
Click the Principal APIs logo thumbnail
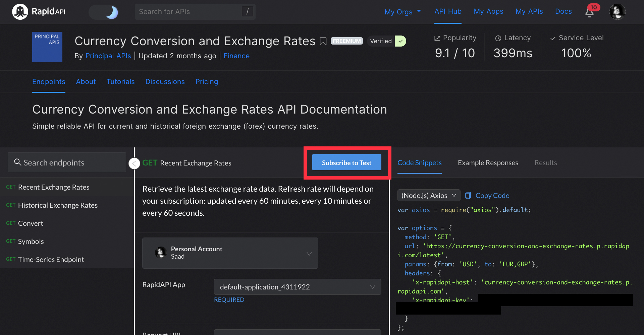point(47,47)
